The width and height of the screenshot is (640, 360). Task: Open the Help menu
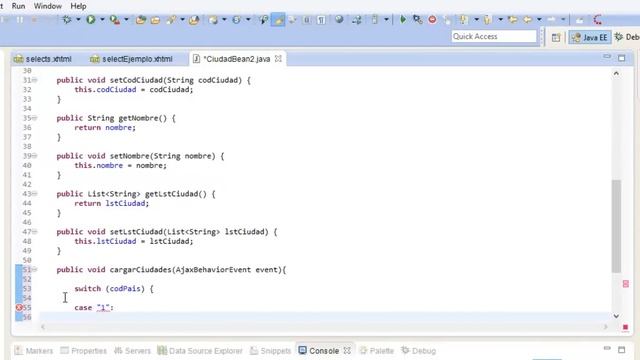(78, 6)
